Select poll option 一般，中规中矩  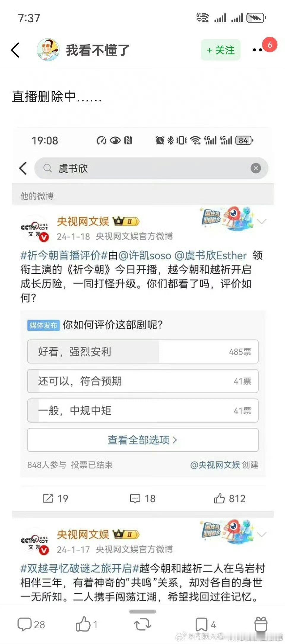[143, 410]
